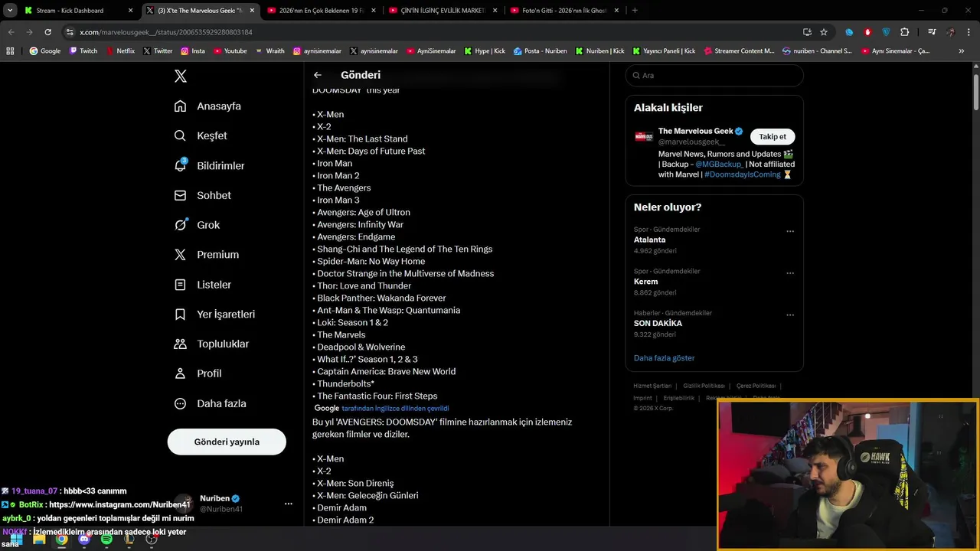Close the X Marvelous Geek tab

252,11
